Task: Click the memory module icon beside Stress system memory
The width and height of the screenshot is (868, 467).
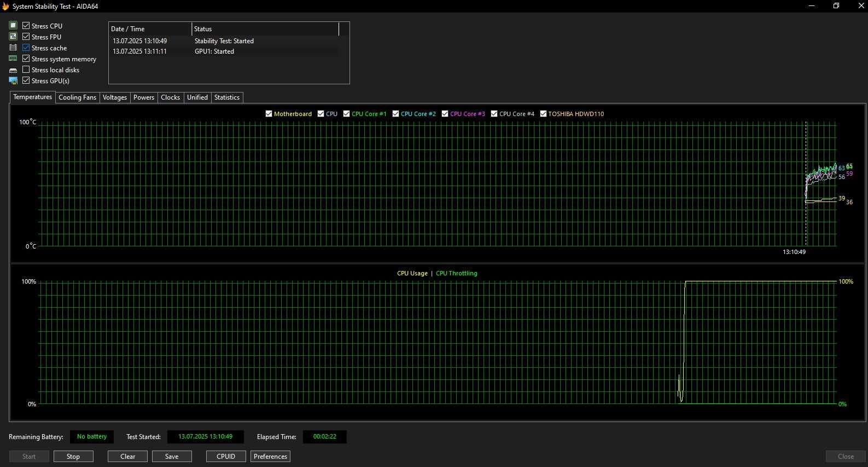Action: coord(13,59)
